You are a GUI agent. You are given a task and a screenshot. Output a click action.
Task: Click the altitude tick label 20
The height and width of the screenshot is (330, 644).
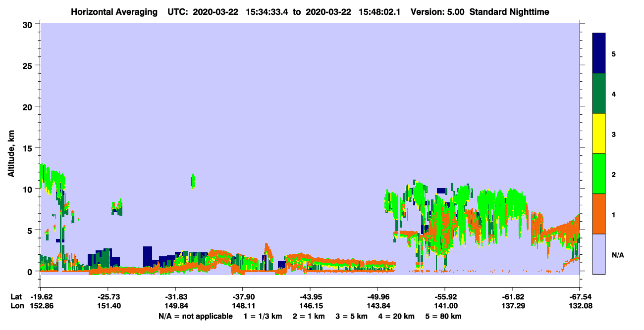point(29,106)
